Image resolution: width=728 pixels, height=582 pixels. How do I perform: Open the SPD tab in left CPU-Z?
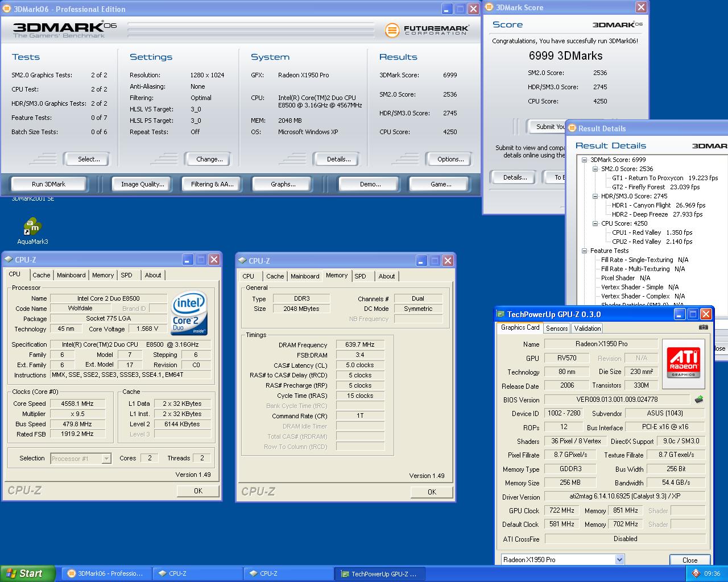tap(126, 275)
